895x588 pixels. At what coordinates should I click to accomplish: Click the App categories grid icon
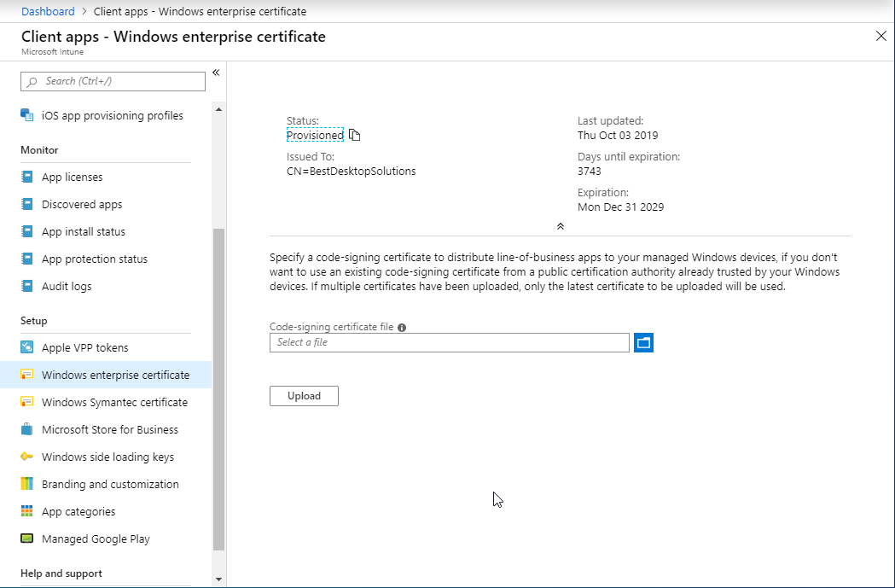(x=27, y=511)
